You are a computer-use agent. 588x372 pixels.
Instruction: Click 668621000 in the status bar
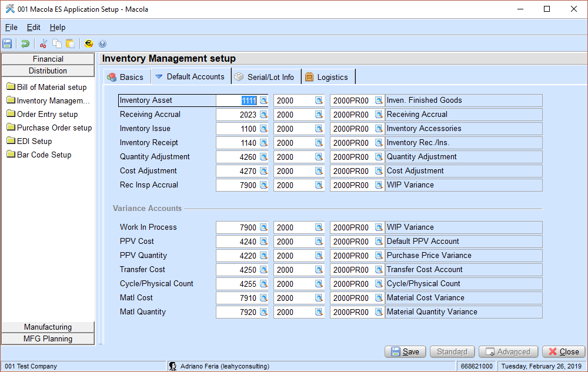pos(477,366)
